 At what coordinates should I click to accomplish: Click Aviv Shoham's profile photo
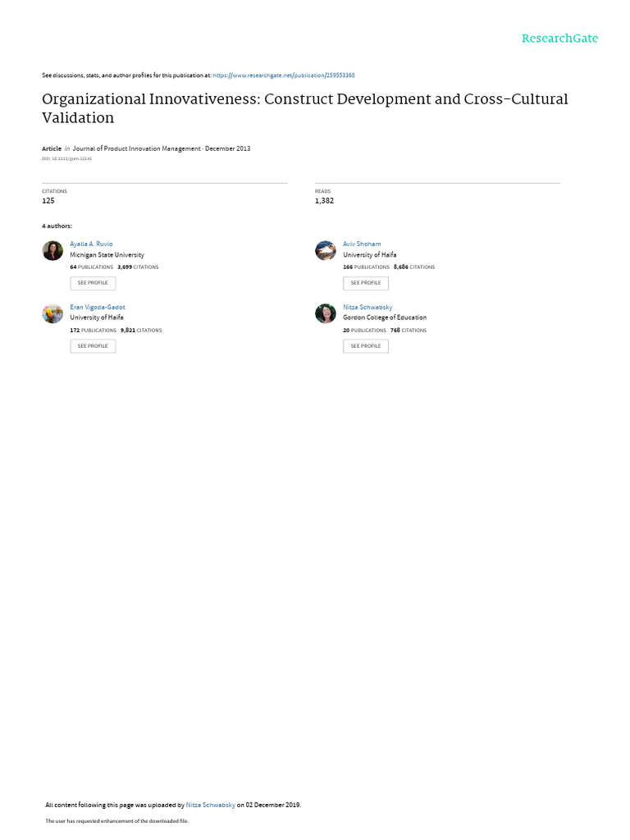[x=326, y=250]
